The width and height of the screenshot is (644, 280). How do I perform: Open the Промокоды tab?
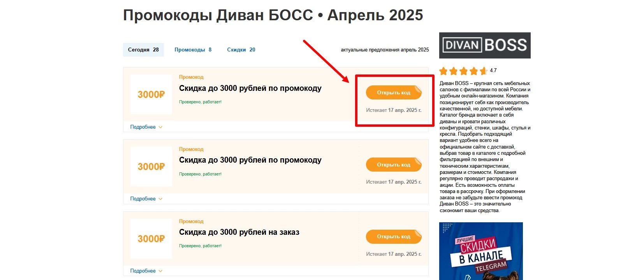193,50
